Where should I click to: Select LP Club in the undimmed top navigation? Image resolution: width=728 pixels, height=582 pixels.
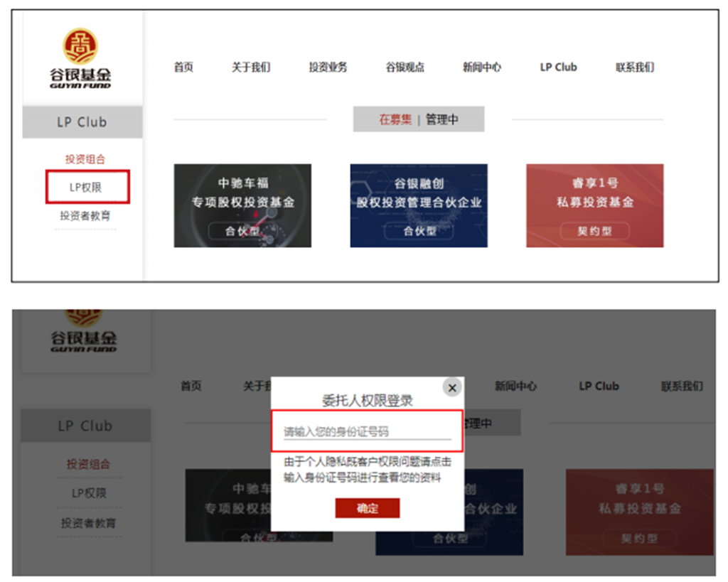[558, 68]
